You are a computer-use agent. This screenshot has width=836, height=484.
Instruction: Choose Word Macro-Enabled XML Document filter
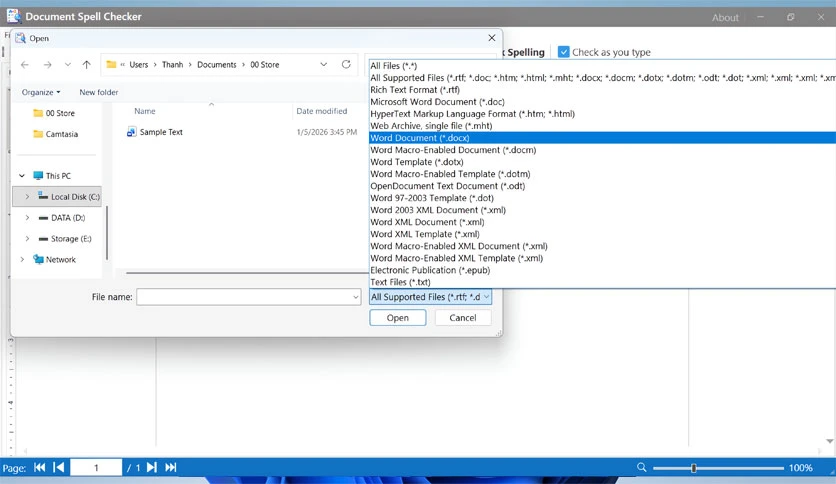[x=602, y=246]
